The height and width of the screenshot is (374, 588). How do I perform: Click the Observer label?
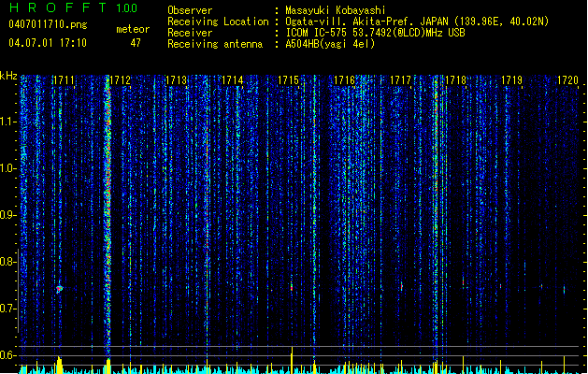pyautogui.click(x=190, y=10)
